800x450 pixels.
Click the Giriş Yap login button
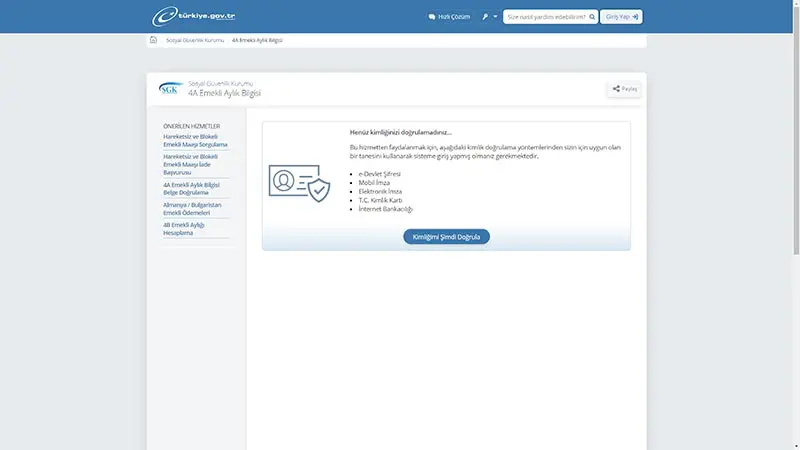pos(621,17)
